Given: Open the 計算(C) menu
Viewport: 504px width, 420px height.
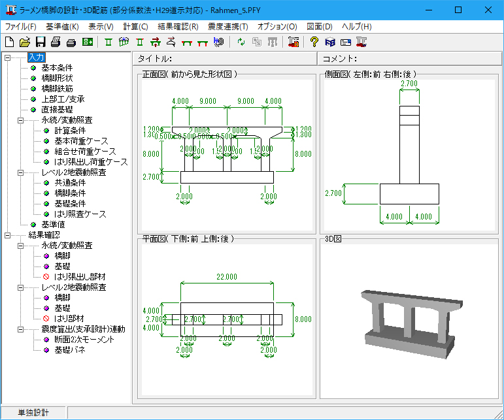Looking at the screenshot, I should coord(135,27).
